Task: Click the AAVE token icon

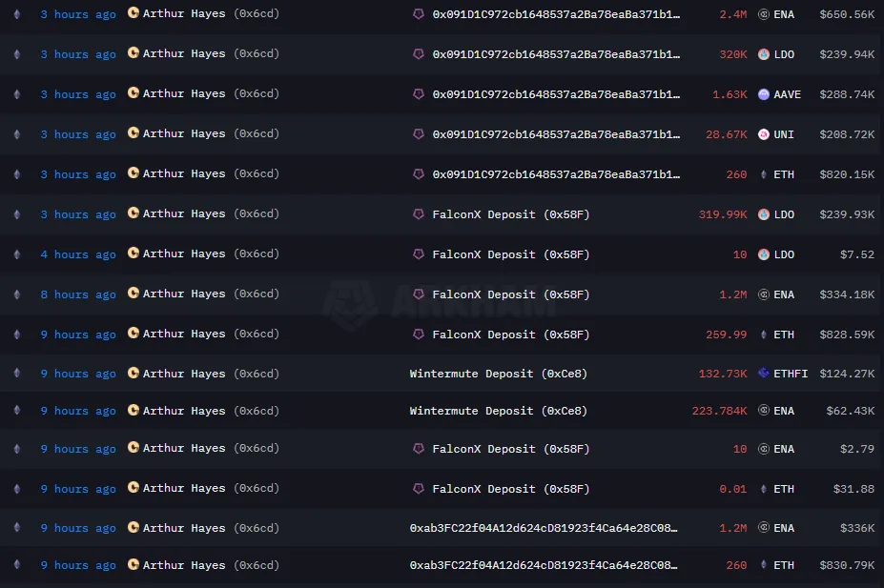Action: coord(764,94)
